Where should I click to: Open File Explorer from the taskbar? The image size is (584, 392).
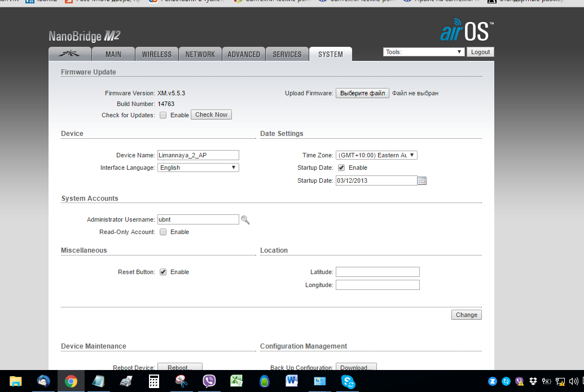point(15,381)
